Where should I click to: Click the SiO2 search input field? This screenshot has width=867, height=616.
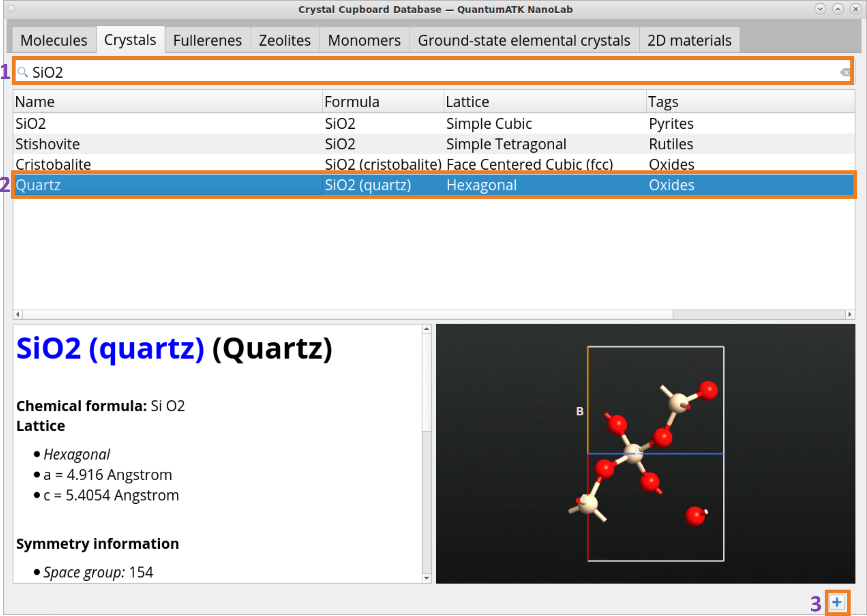(x=433, y=72)
